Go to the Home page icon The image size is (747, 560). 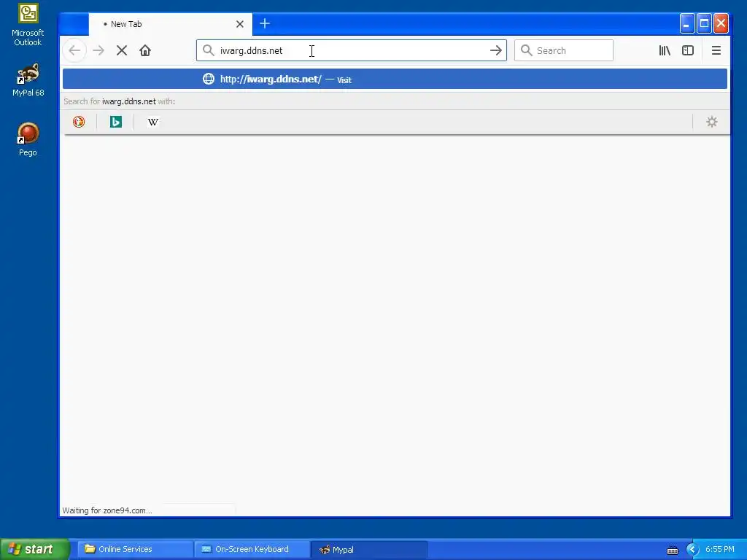pyautogui.click(x=145, y=50)
